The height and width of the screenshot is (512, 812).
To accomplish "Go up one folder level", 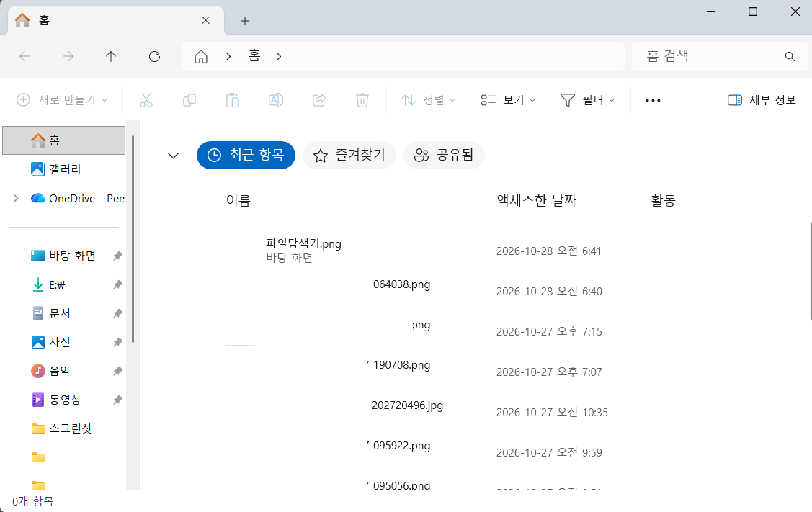I will tap(111, 56).
